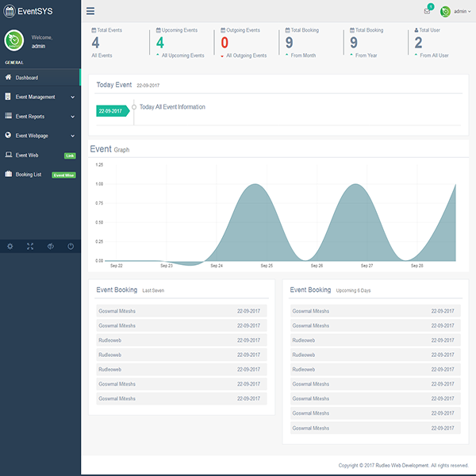The image size is (476, 476).
Task: Click the Sep 25 peak in Event Graph
Action: click(x=255, y=184)
